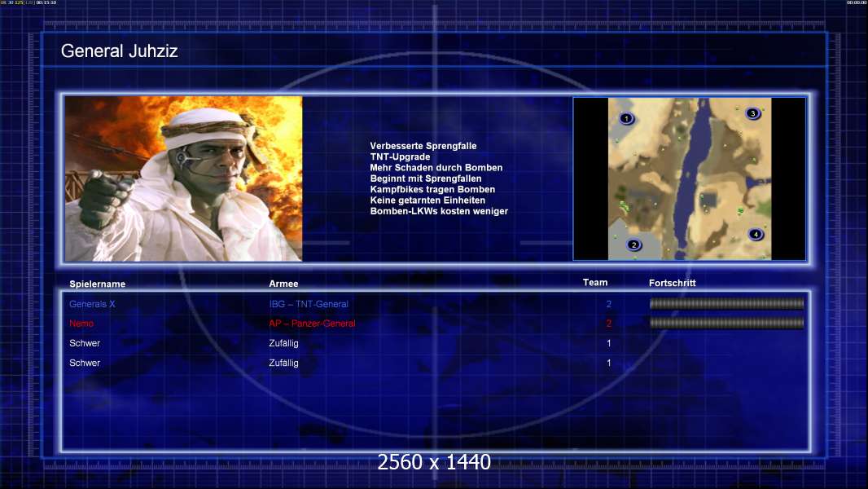Click the General Juhziz title text

coord(119,51)
